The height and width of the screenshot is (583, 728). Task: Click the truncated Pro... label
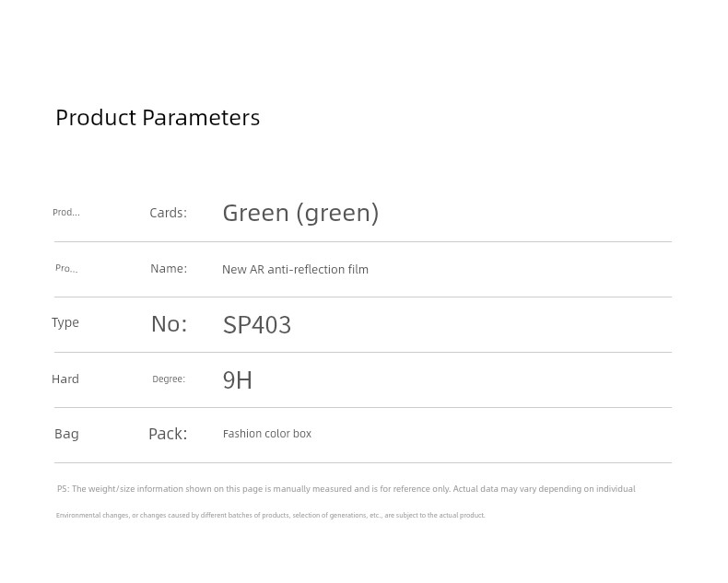point(66,268)
